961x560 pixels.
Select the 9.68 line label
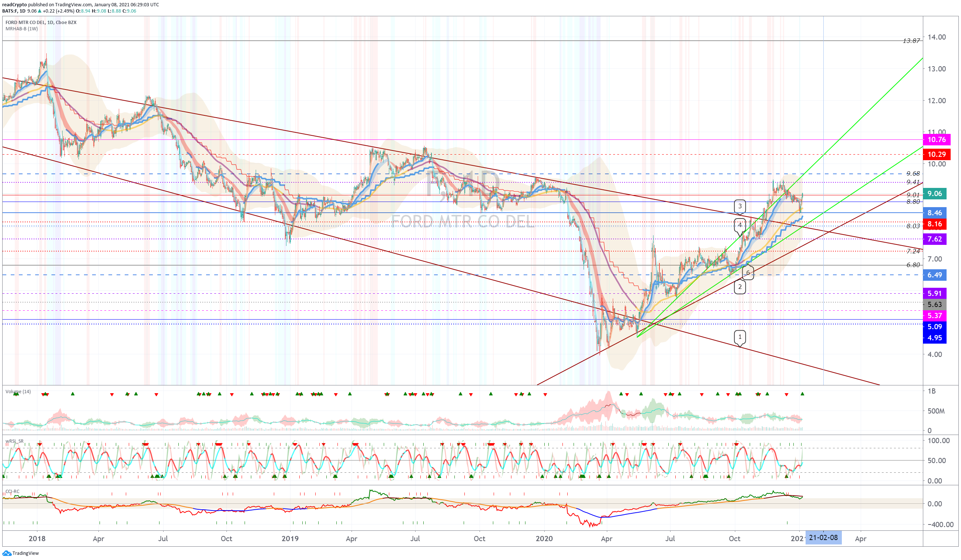pos(913,174)
